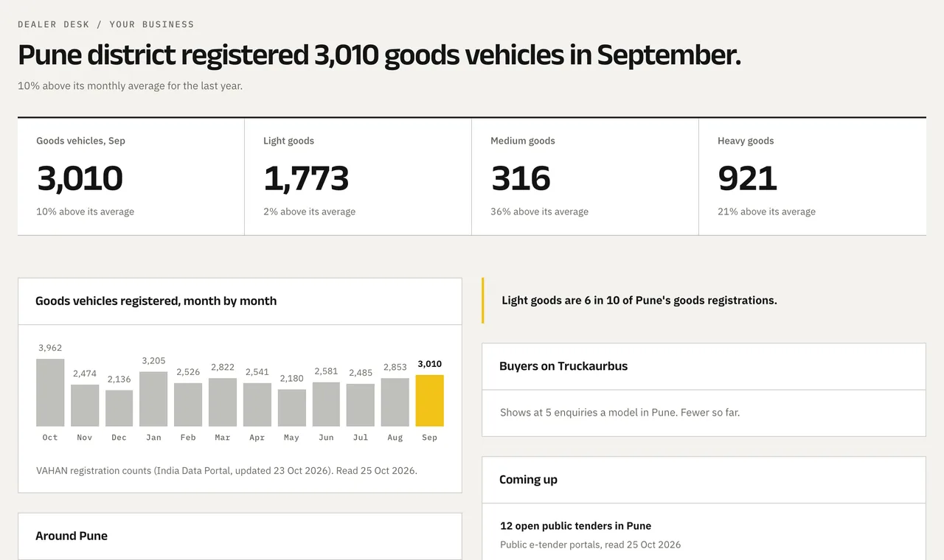Click the '2,485' value above Jul
The height and width of the screenshot is (560, 944).
tap(361, 373)
